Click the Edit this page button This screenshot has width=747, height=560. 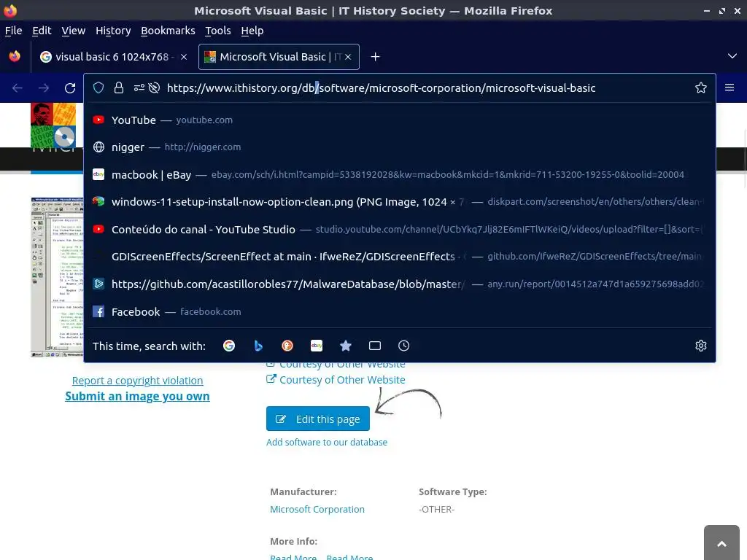[318, 419]
